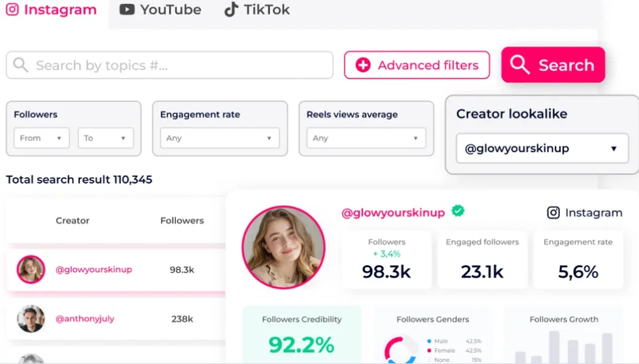Click the TikTok note icon in the tab

pyautogui.click(x=231, y=9)
